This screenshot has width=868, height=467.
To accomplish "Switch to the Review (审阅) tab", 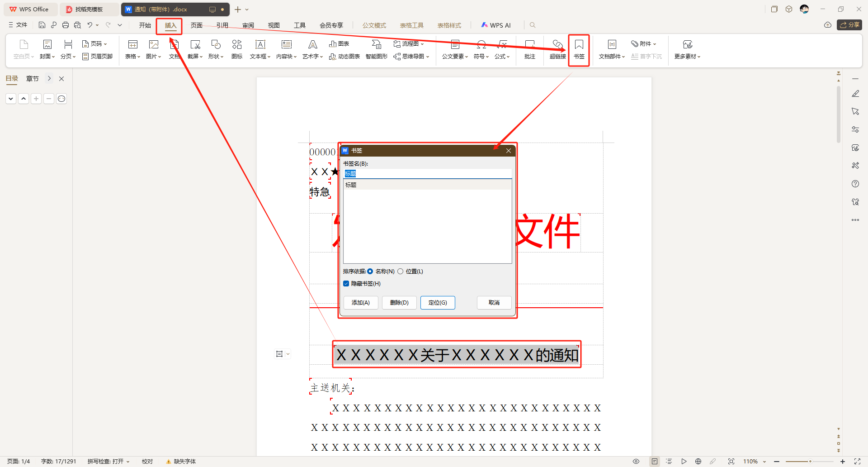I will 248,25.
